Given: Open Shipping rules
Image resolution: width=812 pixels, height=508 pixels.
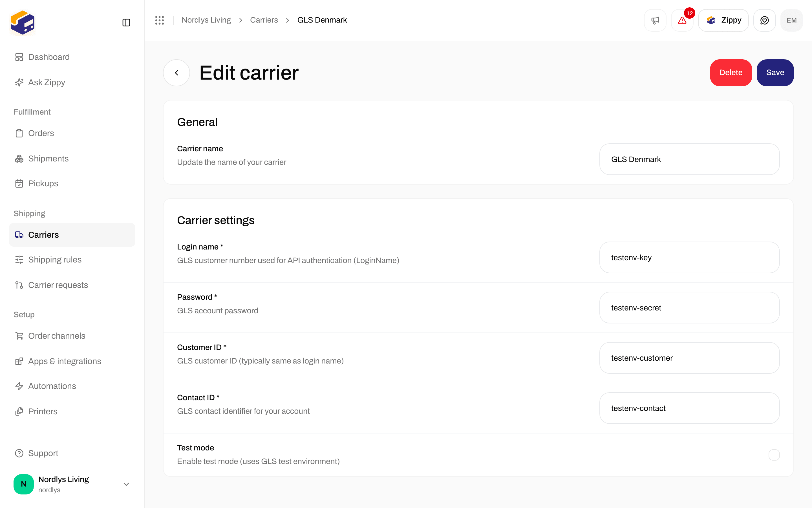Looking at the screenshot, I should (x=72, y=260).
